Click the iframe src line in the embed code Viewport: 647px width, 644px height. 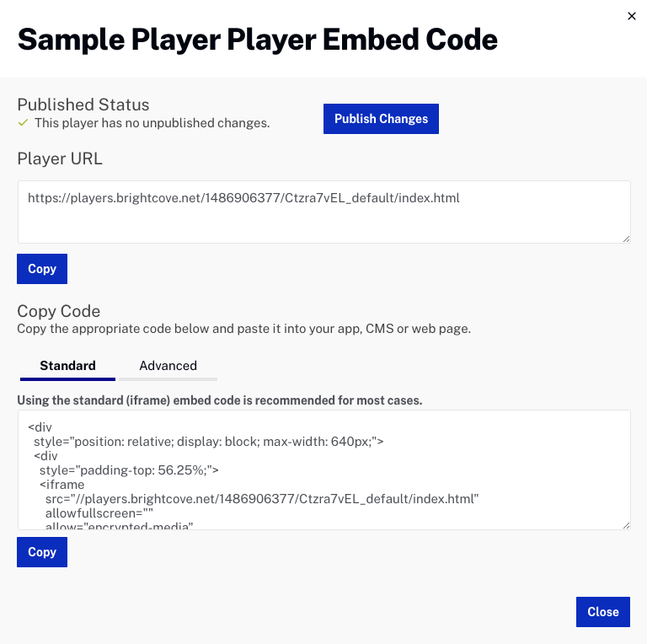point(261,499)
